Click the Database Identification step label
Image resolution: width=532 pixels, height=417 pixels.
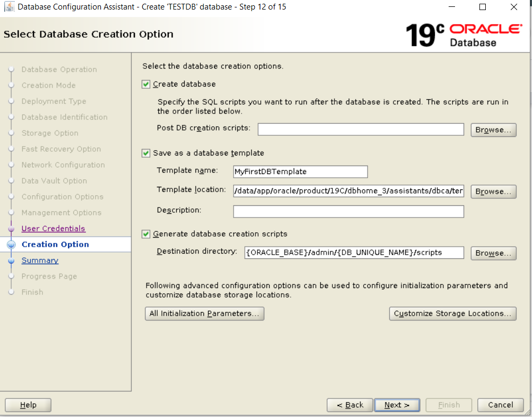(x=64, y=117)
